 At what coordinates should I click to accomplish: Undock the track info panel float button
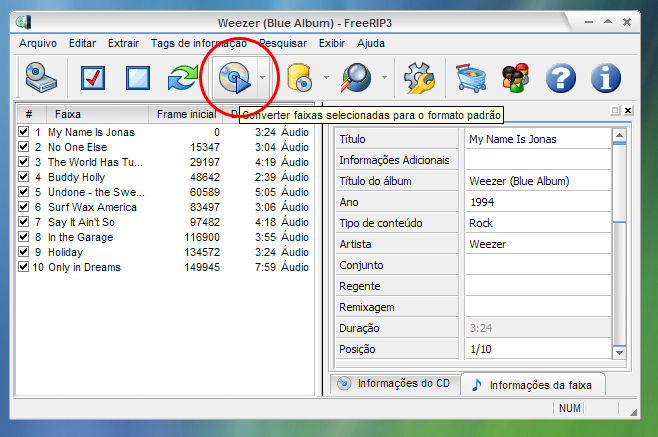point(615,110)
